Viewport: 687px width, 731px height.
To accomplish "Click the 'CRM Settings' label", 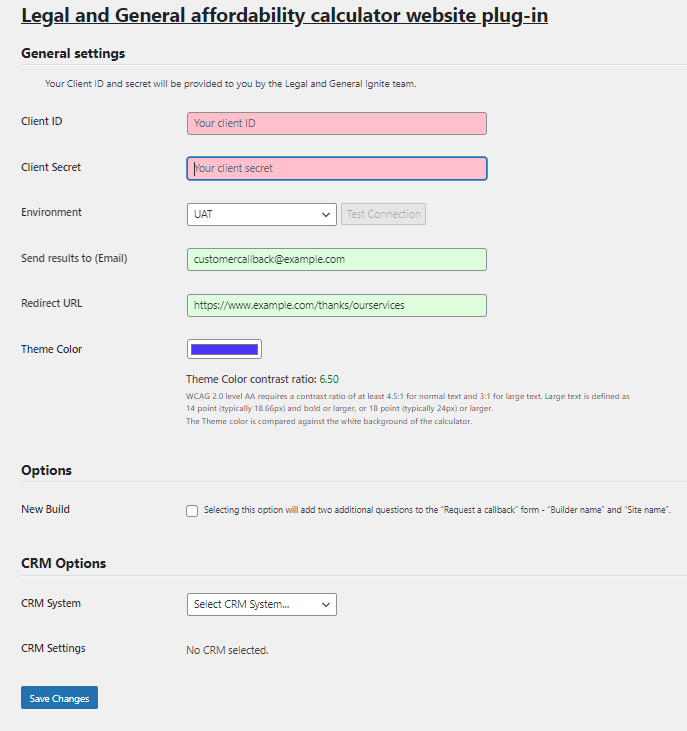I will pos(53,648).
